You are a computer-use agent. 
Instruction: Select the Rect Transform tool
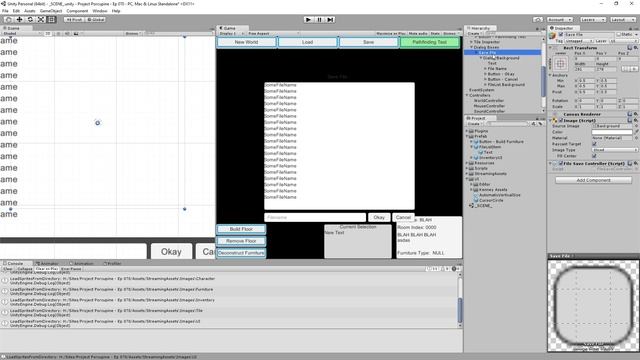click(51, 20)
